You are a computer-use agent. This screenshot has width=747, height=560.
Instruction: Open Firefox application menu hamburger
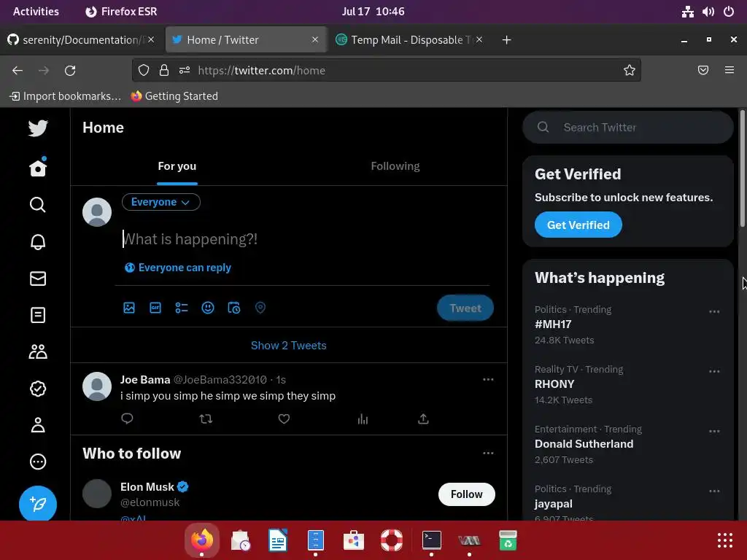[729, 71]
